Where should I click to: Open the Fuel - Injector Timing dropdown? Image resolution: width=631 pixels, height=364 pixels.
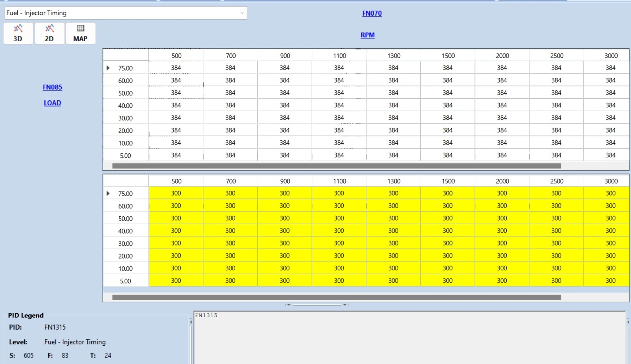coord(126,13)
